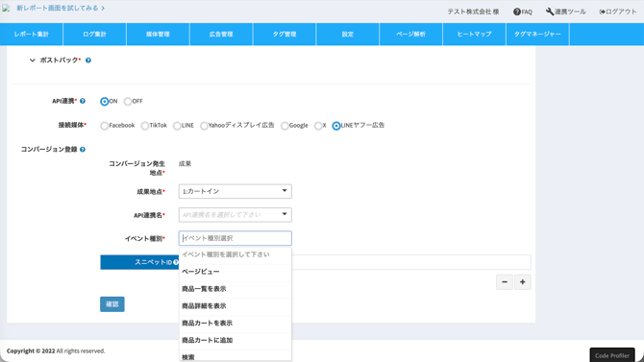Click the ログアウト logout icon
Viewport: 644px width, 362px height.
coord(602,12)
